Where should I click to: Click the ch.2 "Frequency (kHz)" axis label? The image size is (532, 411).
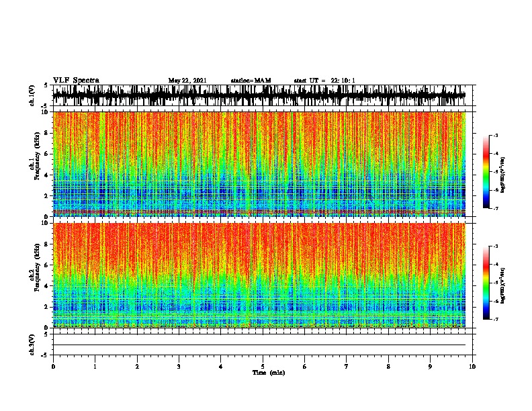point(37,267)
